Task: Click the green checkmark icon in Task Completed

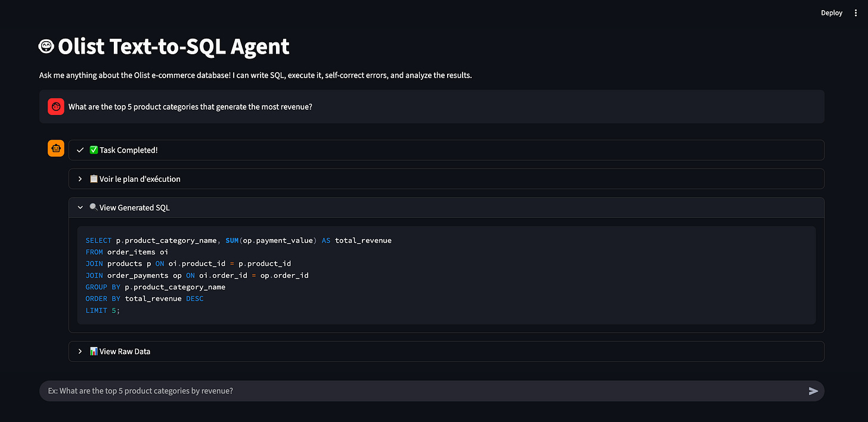Action: click(x=95, y=150)
